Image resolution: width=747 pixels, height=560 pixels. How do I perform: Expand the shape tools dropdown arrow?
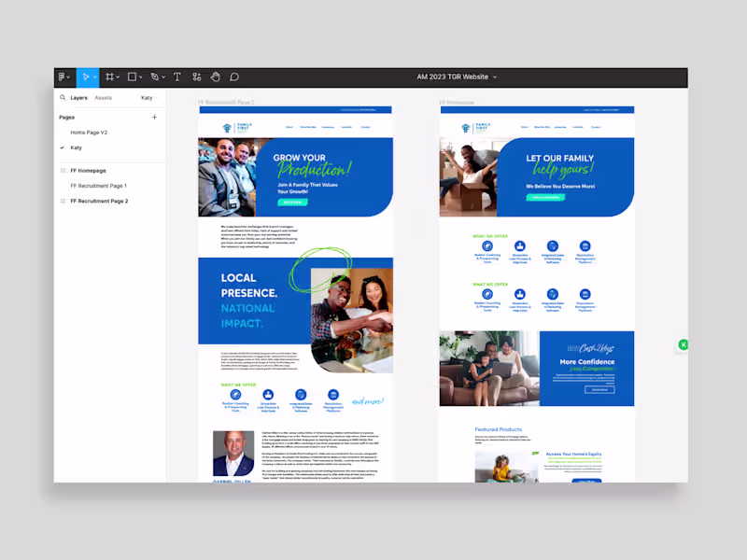pyautogui.click(x=141, y=77)
